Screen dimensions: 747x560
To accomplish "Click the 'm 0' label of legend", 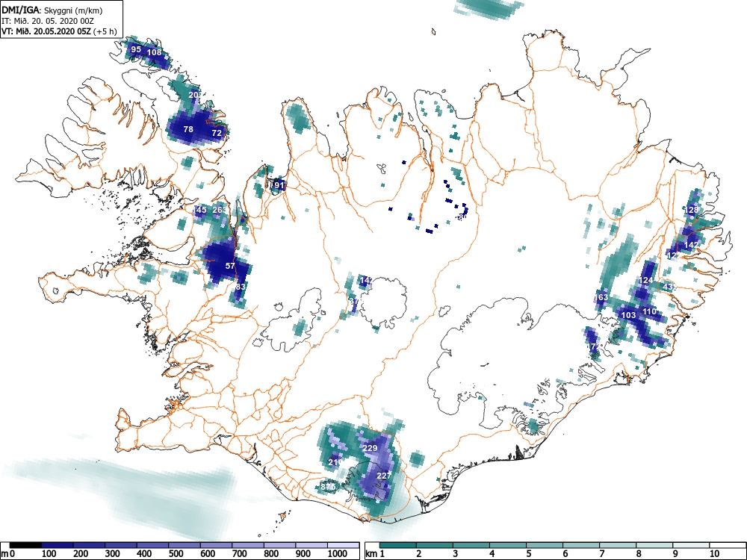I will tap(8, 554).
